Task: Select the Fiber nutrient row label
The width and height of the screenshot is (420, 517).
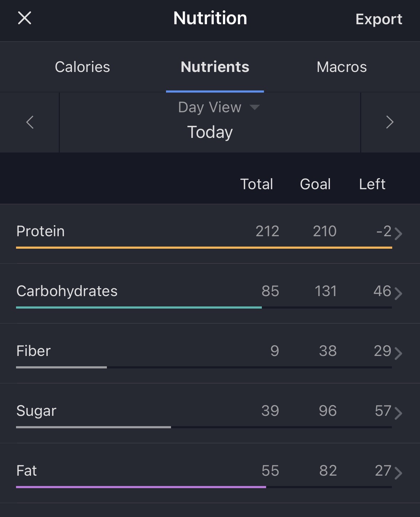Action: [33, 351]
